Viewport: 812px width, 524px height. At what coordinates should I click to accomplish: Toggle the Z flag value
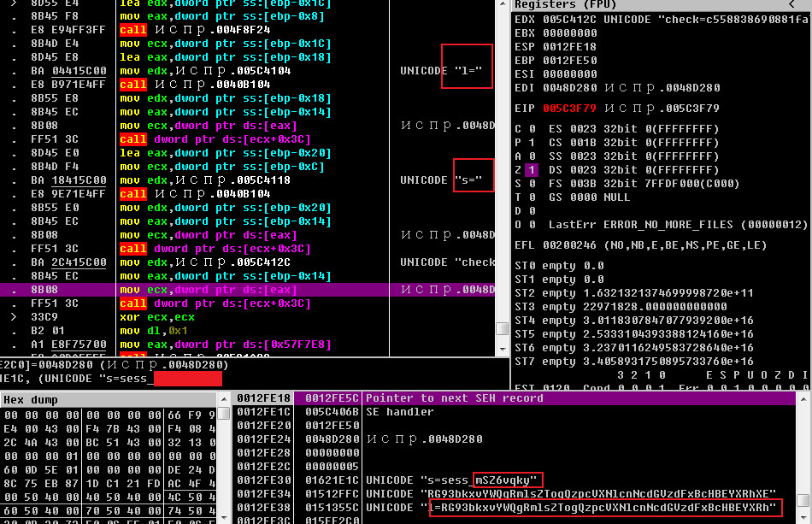coord(529,170)
